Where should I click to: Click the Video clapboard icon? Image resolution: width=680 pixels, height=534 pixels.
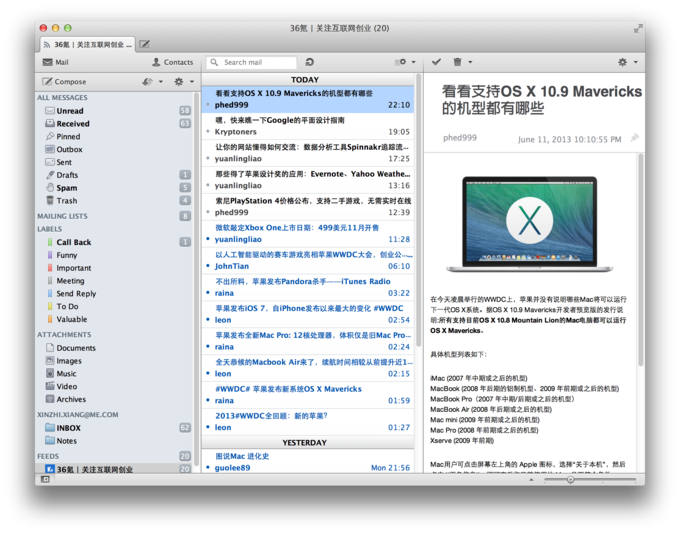tap(50, 386)
